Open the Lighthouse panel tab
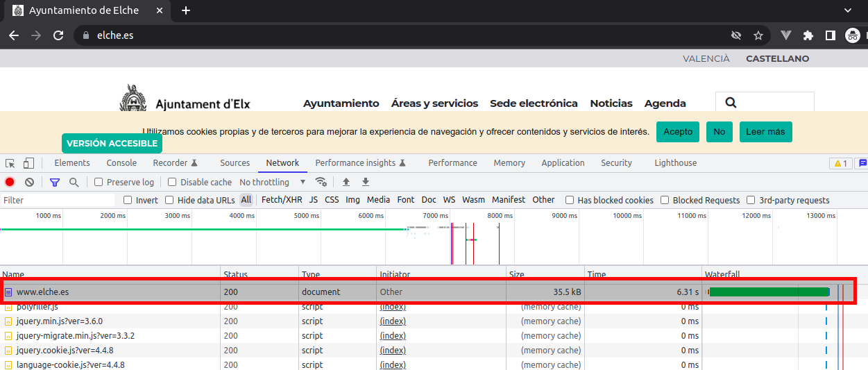The image size is (868, 370). coord(675,163)
